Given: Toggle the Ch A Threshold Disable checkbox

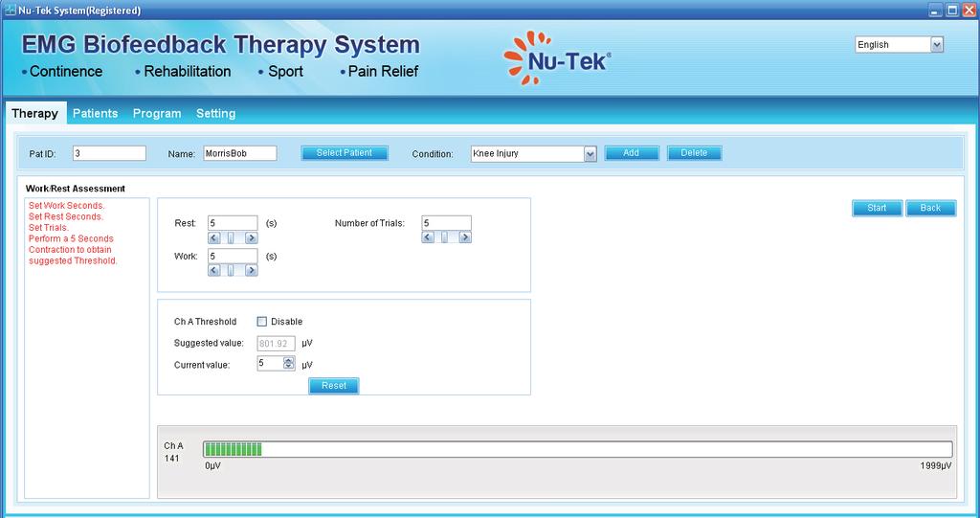Looking at the screenshot, I should tap(262, 322).
